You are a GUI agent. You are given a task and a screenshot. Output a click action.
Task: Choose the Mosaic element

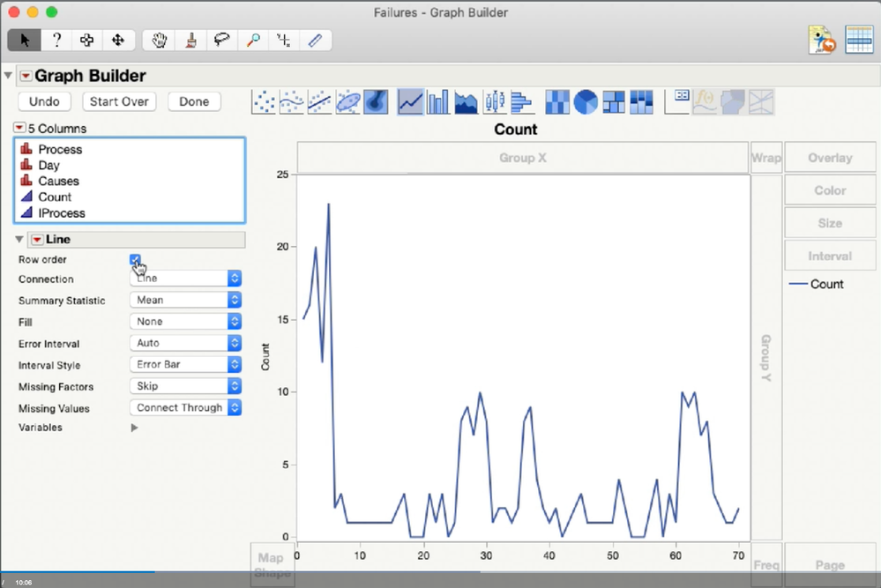(642, 102)
